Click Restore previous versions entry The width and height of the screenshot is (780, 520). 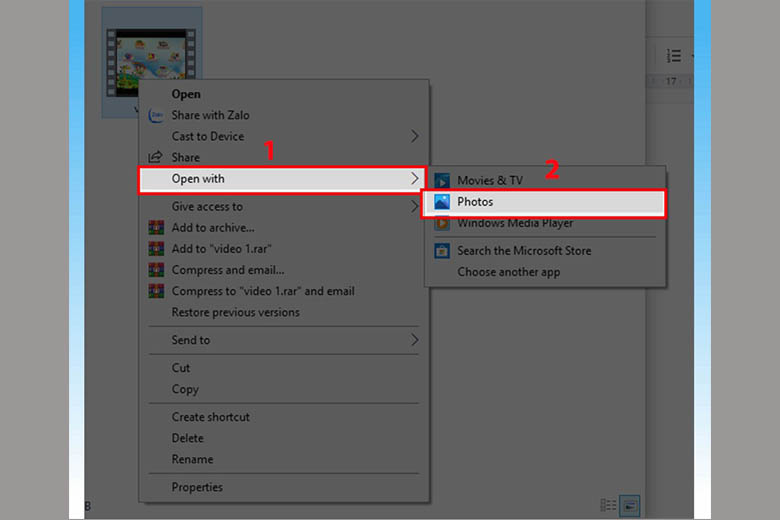[x=235, y=312]
